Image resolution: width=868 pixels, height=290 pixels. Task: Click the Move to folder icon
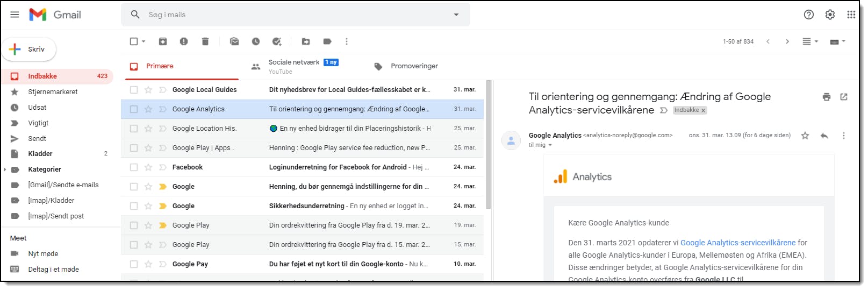[306, 41]
